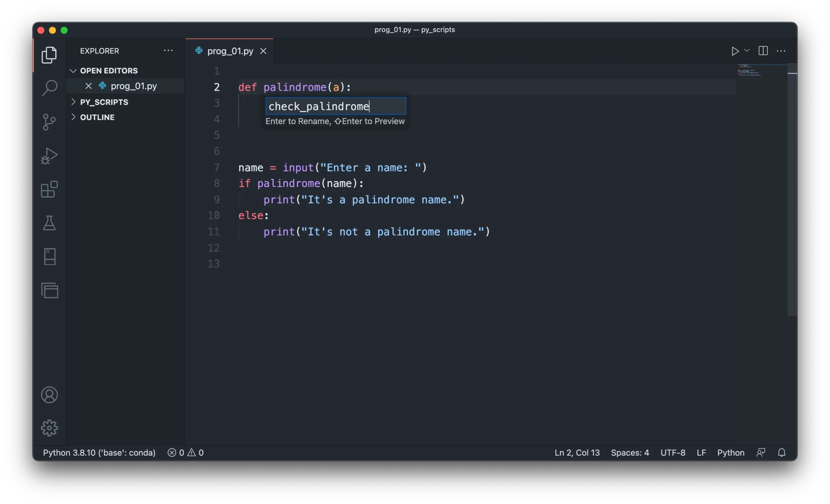
Task: Open run options dropdown arrow beside play
Action: (x=747, y=51)
